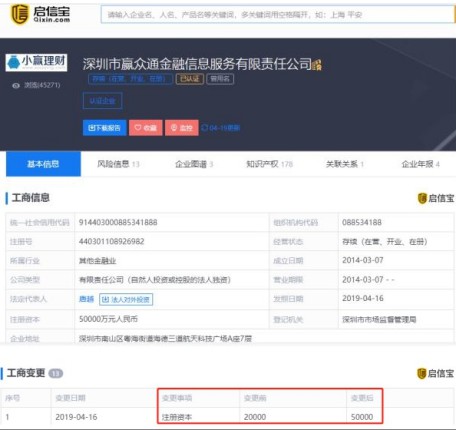Screen dimensions: 456x430
Task: Click 法人对外投资 button
Action: tap(126, 299)
